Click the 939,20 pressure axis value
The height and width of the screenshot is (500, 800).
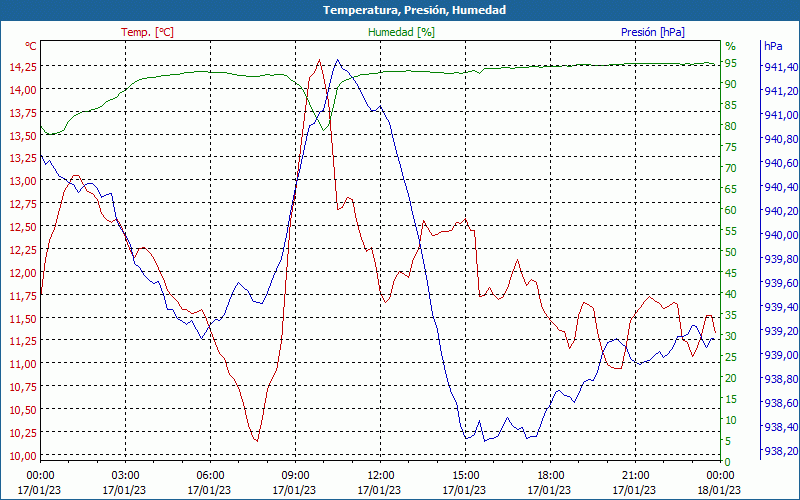781,331
